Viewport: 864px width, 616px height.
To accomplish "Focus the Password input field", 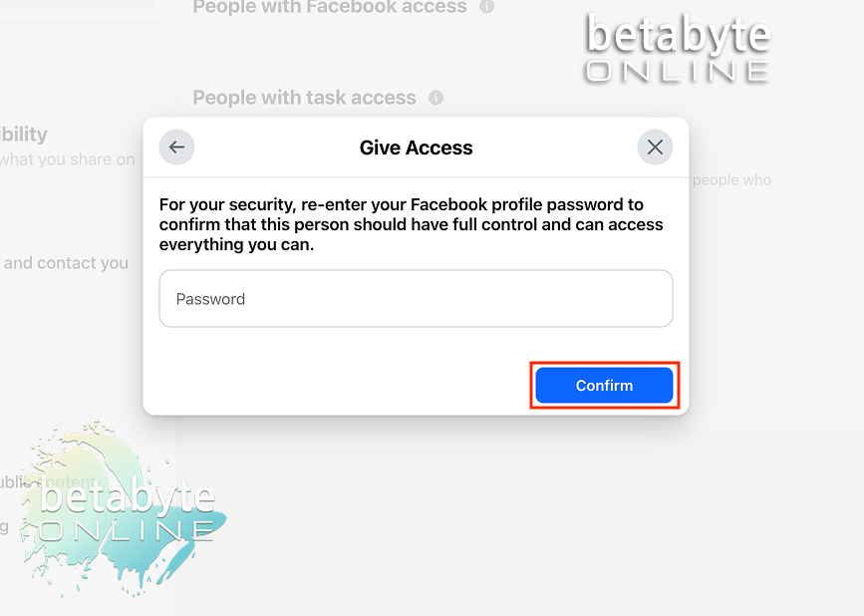I will coord(416,298).
